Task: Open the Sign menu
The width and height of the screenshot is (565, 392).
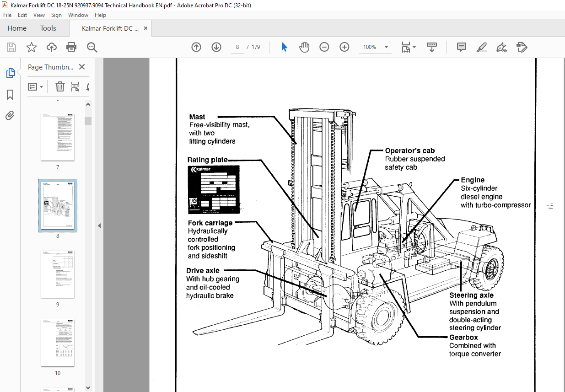Action: pos(56,15)
